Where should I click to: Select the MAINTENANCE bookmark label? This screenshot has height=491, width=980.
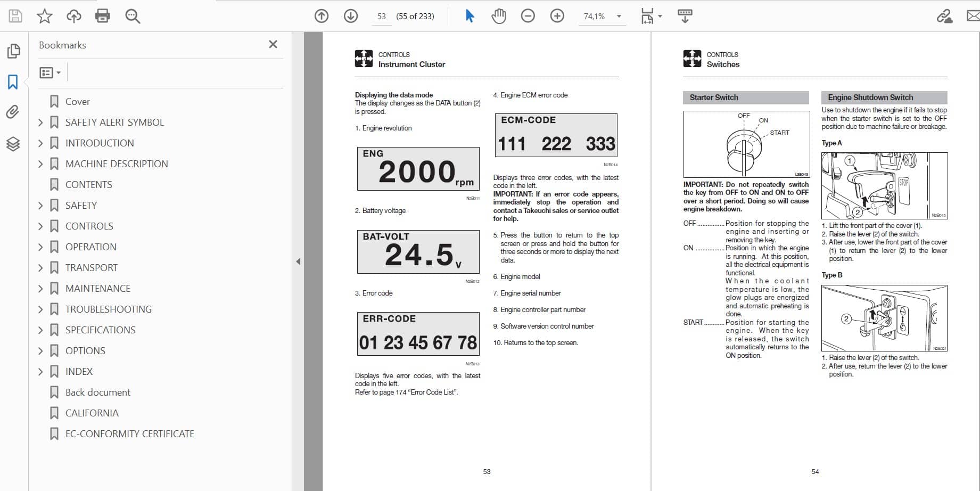click(98, 289)
